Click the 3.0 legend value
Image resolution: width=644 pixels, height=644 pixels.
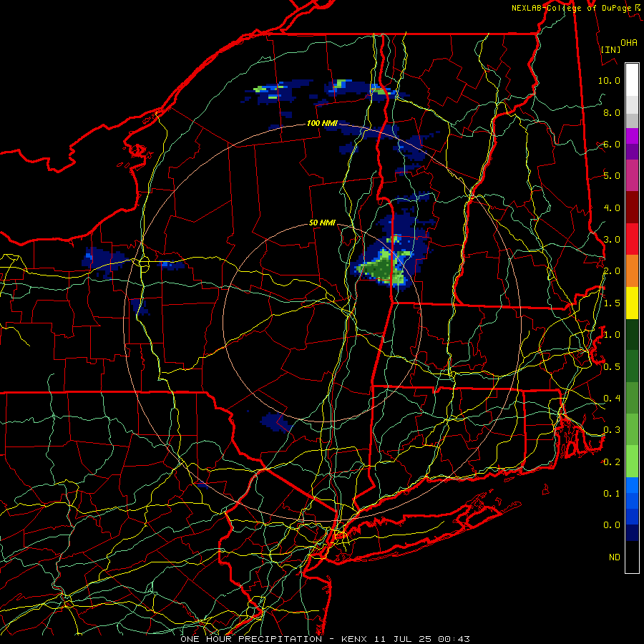[x=612, y=240]
